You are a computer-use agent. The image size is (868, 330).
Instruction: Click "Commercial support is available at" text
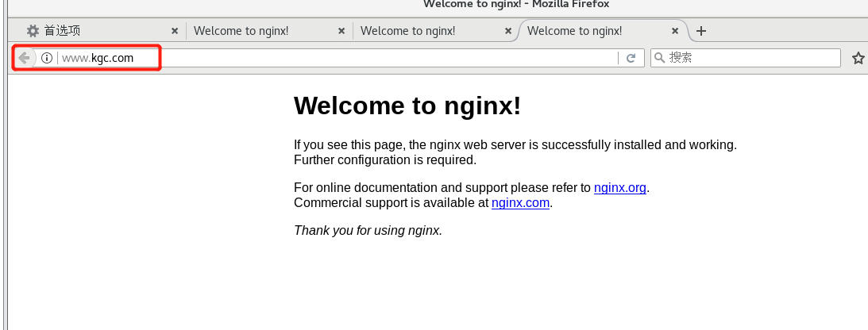(x=392, y=203)
